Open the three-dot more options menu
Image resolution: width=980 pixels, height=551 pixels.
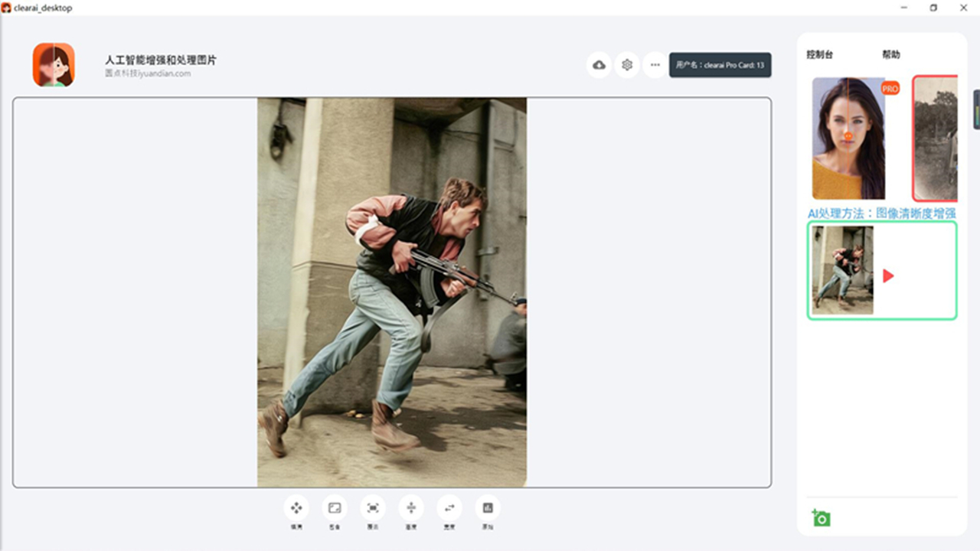point(655,65)
